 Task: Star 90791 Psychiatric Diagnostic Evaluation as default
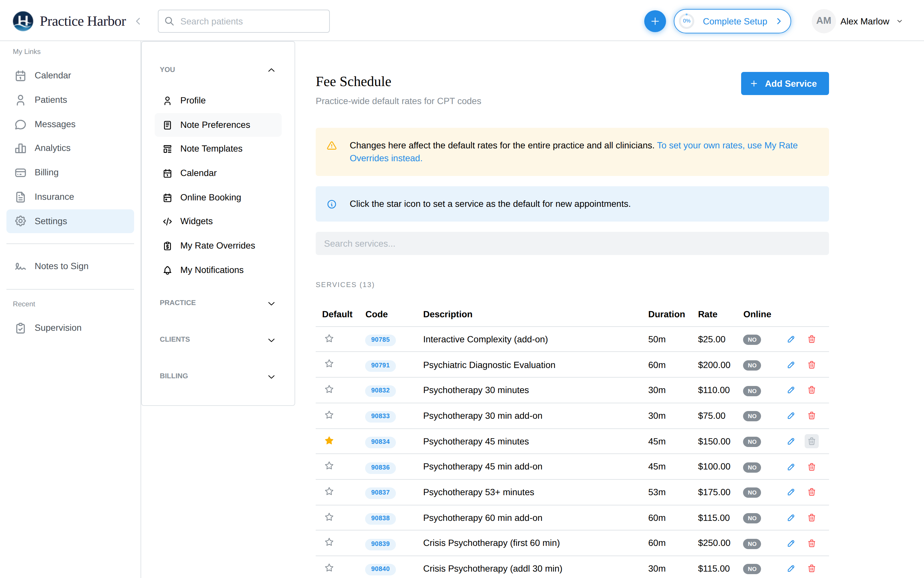click(329, 364)
